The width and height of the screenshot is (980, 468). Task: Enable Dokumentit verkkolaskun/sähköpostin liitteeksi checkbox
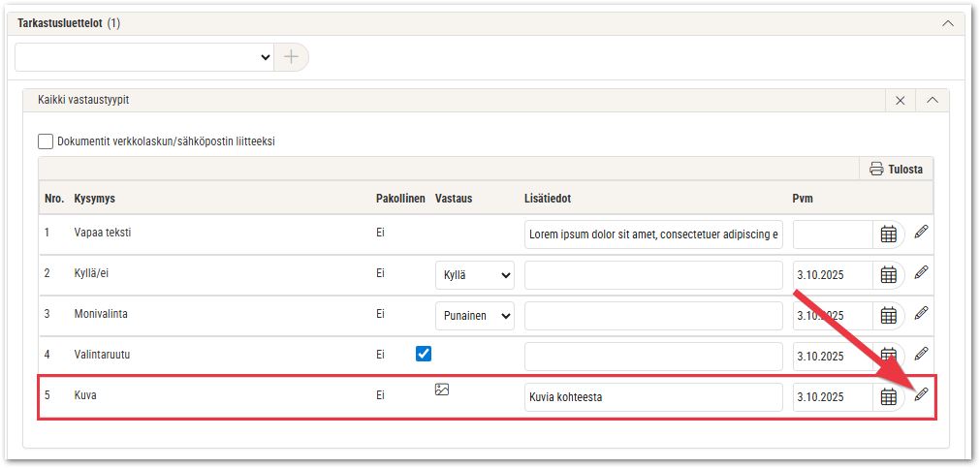[46, 141]
